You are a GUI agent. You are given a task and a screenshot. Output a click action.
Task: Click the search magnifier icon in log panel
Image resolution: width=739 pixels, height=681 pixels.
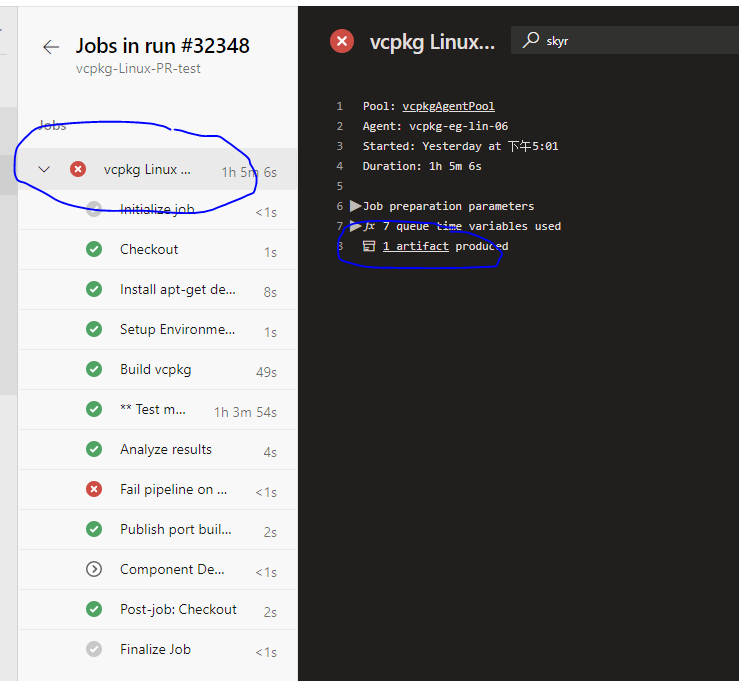pos(531,40)
